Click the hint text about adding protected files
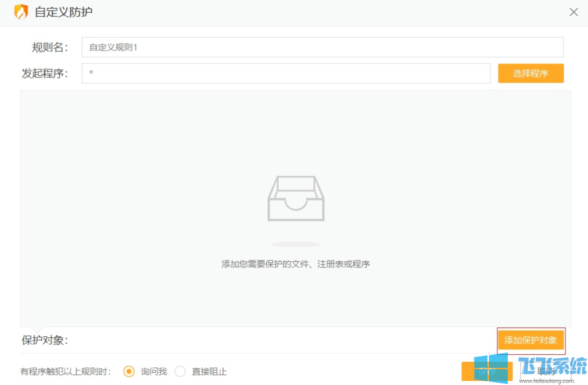The image size is (588, 385). (x=296, y=263)
